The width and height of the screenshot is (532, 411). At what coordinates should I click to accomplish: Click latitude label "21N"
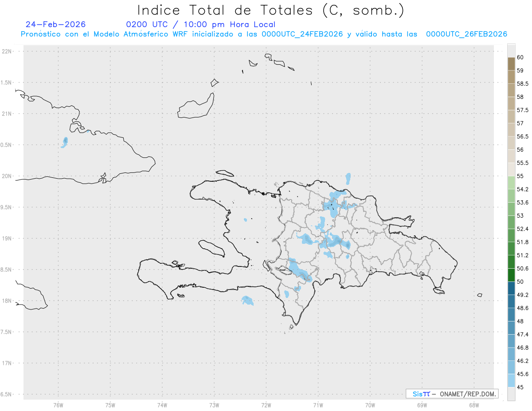pos(7,114)
